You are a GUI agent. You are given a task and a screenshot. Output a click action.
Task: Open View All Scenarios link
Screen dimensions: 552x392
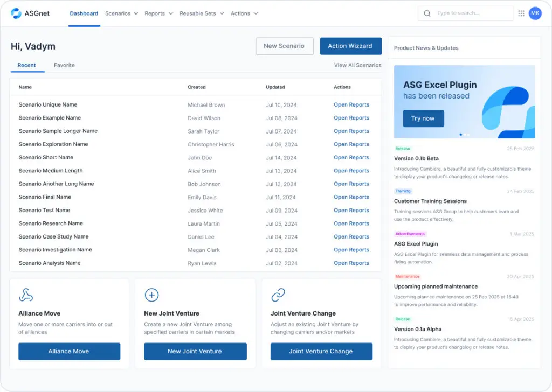[x=358, y=65]
